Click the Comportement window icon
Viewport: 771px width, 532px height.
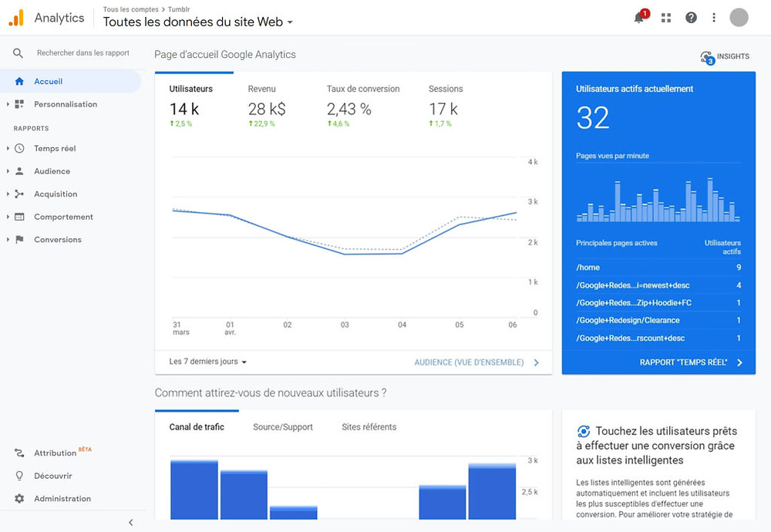click(19, 217)
